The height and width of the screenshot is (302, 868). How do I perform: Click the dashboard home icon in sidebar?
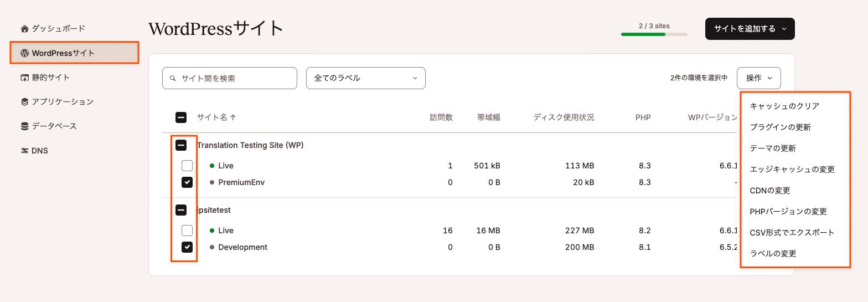[x=24, y=28]
